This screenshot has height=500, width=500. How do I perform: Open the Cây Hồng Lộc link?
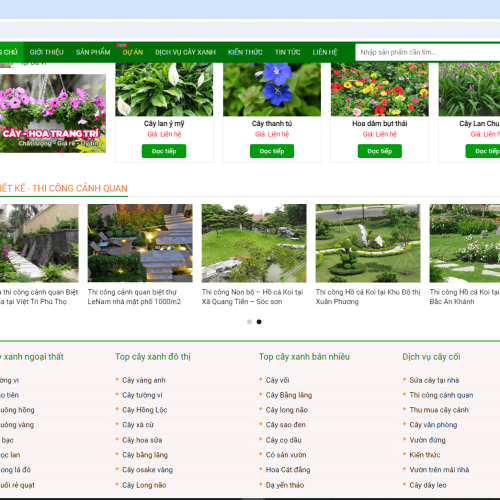(145, 410)
